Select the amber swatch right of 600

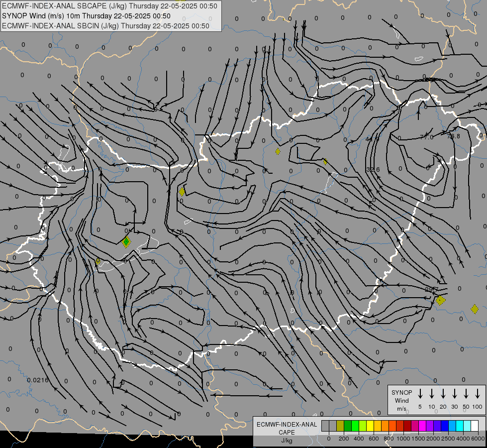[x=378, y=426]
